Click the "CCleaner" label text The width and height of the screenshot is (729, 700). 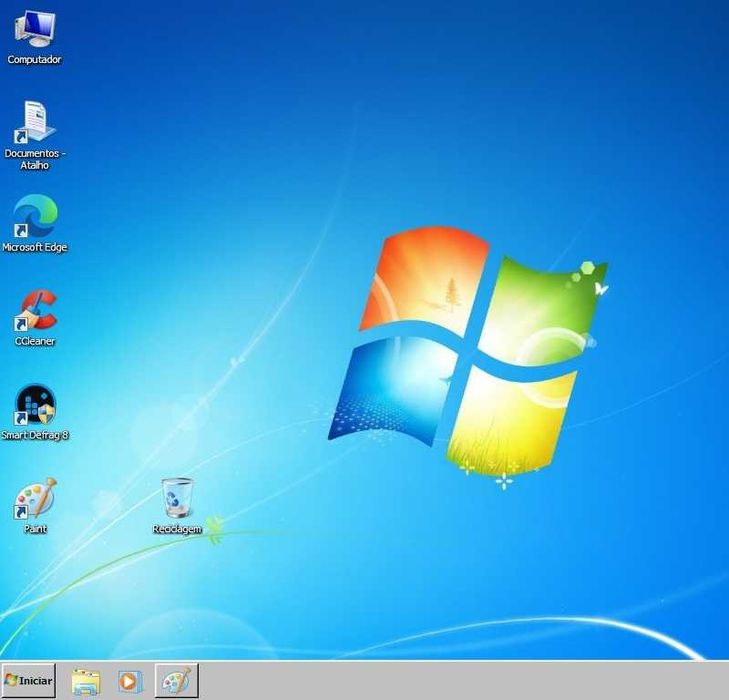pyautogui.click(x=35, y=341)
